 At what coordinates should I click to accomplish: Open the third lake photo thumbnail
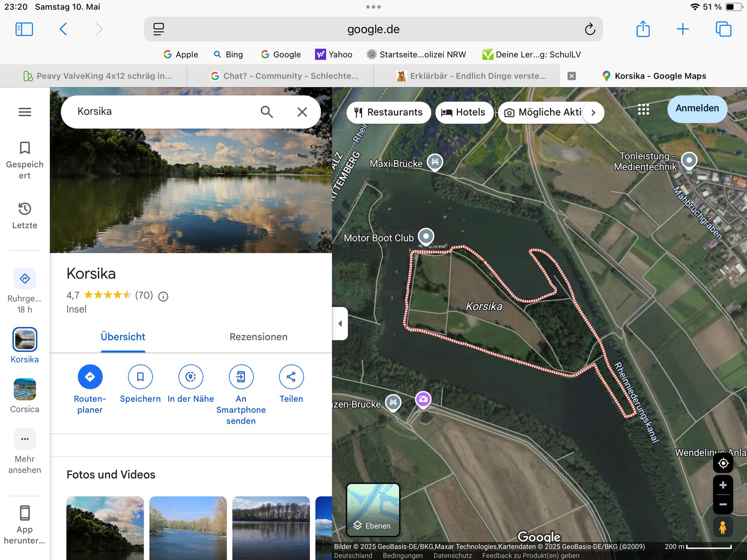pos(271,528)
